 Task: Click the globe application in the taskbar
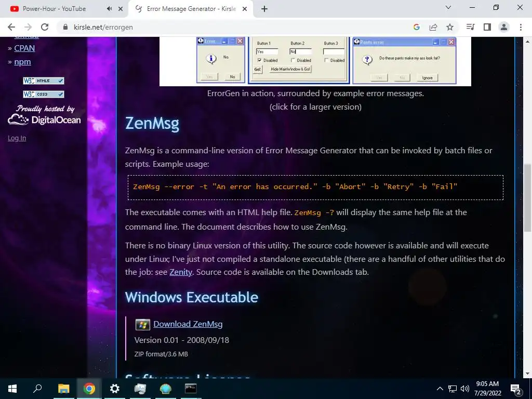[165, 389]
